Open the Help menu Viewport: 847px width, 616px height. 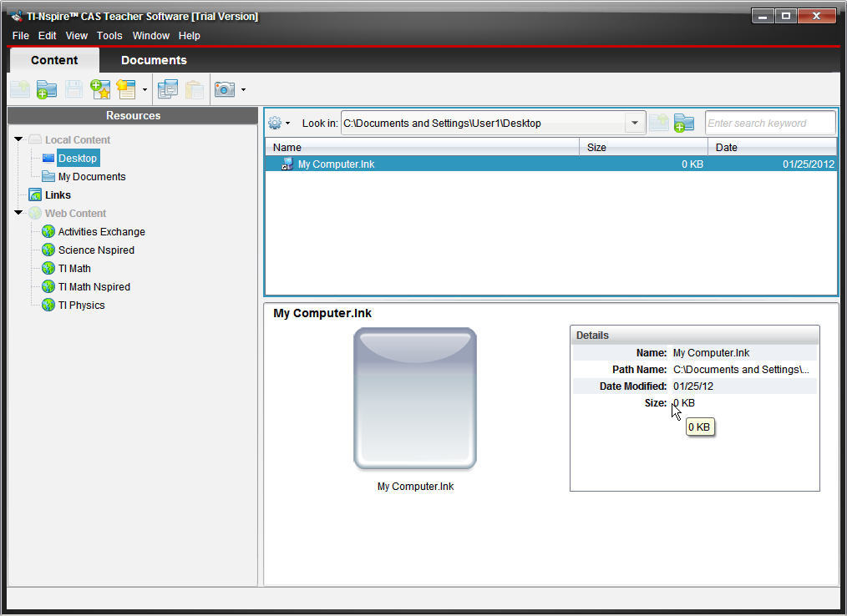190,36
